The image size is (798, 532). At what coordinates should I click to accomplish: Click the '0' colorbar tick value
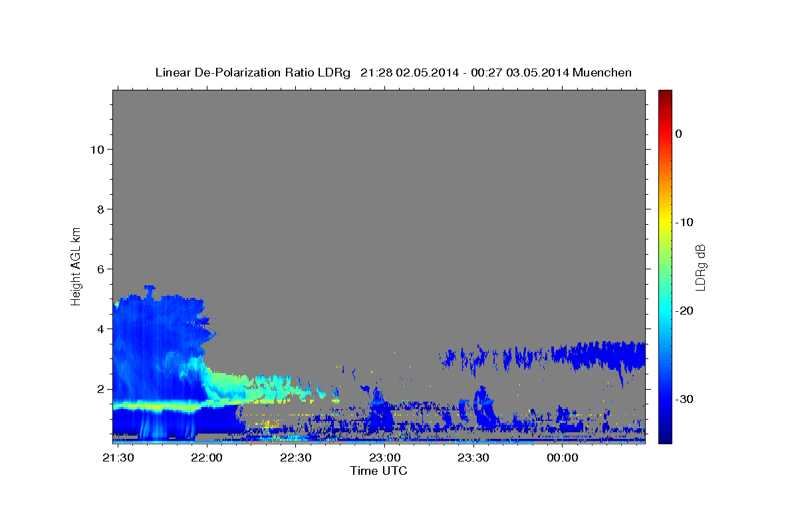click(x=678, y=134)
